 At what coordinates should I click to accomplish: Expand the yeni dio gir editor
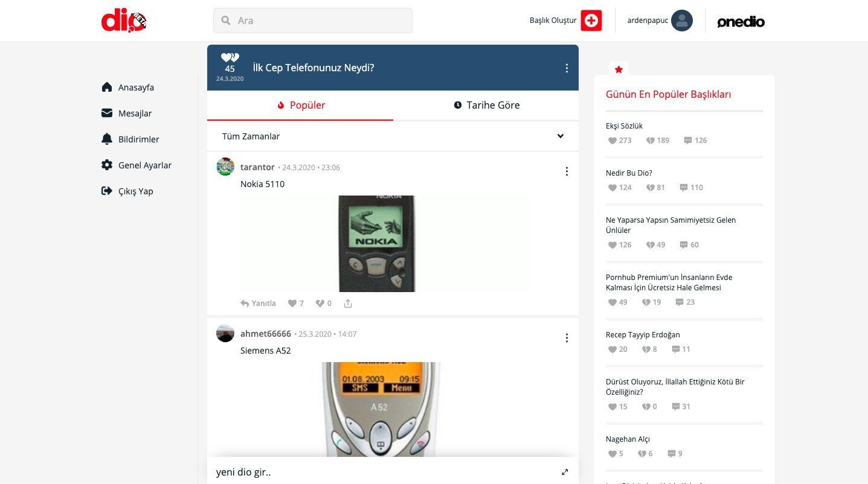564,472
